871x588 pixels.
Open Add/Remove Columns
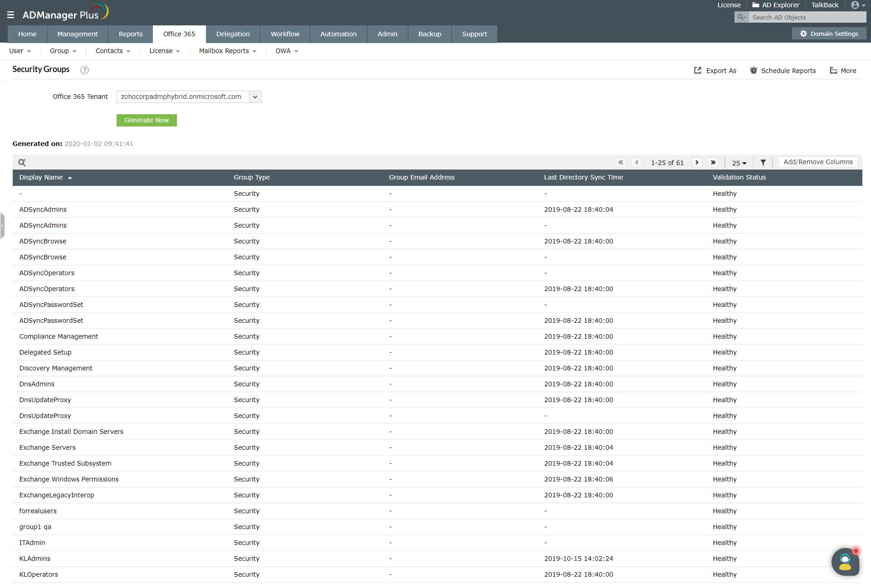[x=818, y=162]
